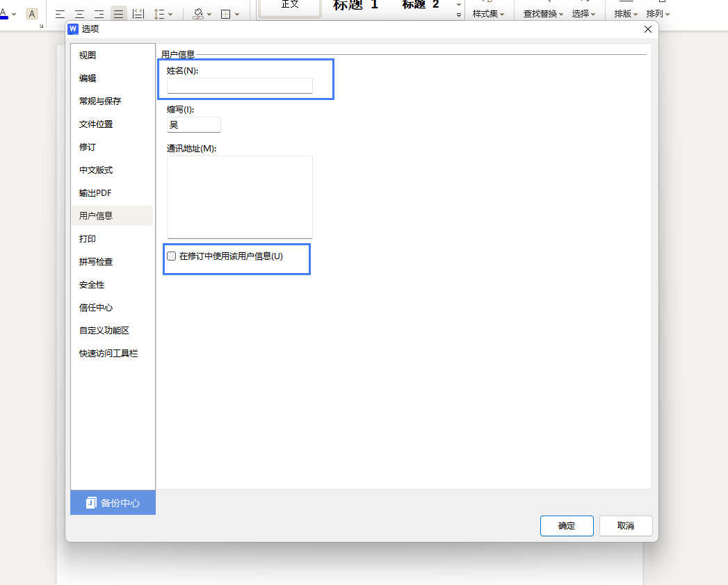Open the 排列 dropdown

coord(658,14)
